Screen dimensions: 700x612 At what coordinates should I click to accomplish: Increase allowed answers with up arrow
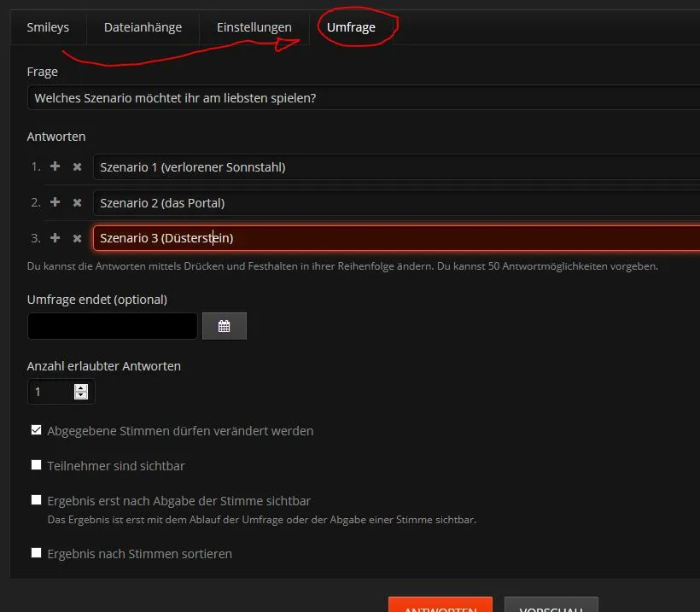81,388
